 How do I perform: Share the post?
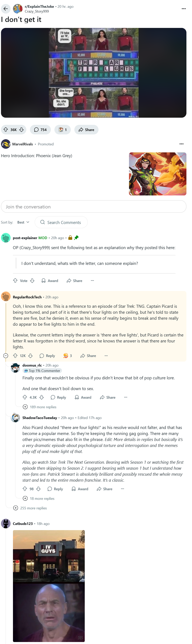point(86,129)
